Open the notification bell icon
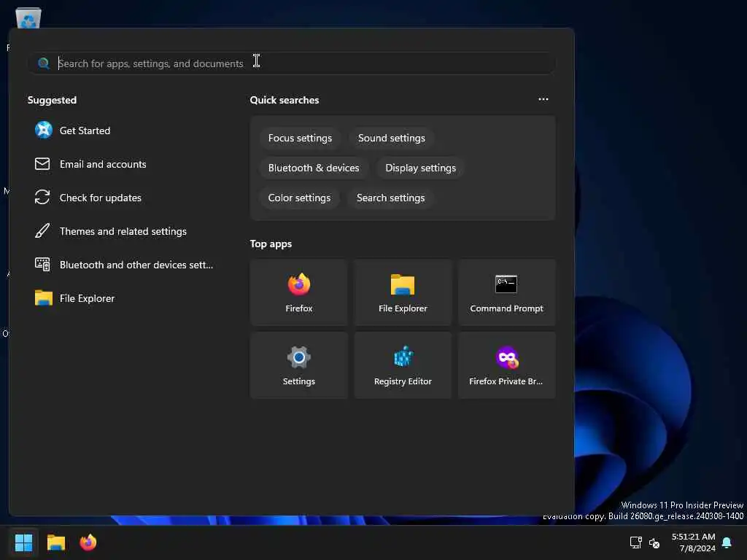The height and width of the screenshot is (560, 747). coord(727,542)
